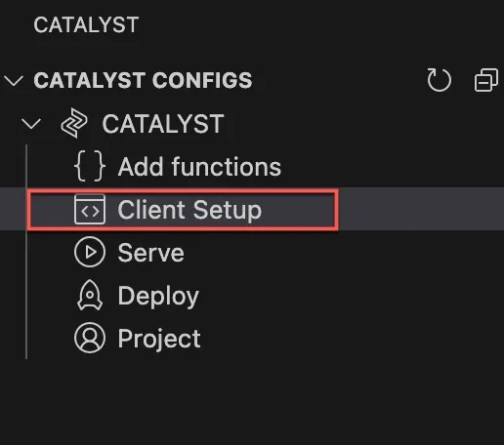
Task: Click the rocket icon for Deploy
Action: [90, 295]
